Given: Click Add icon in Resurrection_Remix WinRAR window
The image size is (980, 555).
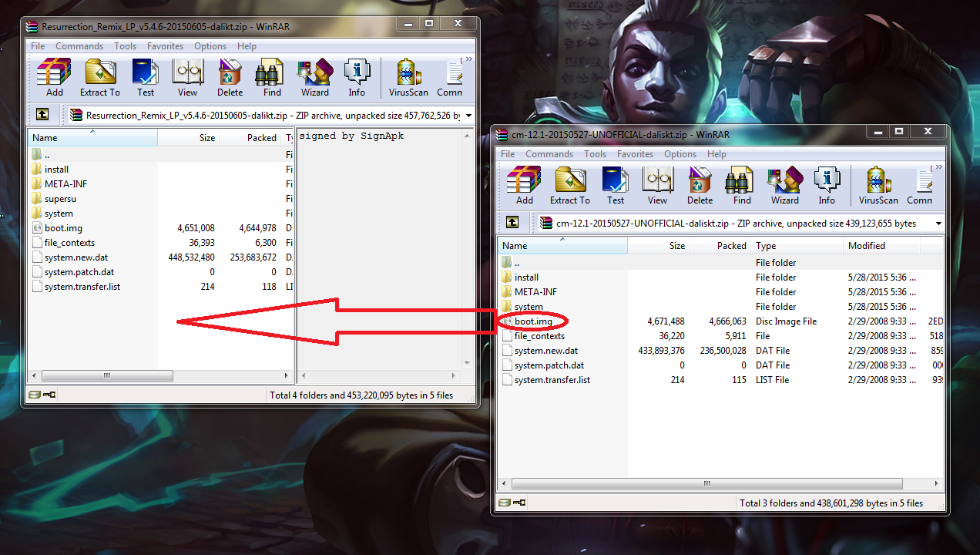Looking at the screenshot, I should tap(54, 77).
